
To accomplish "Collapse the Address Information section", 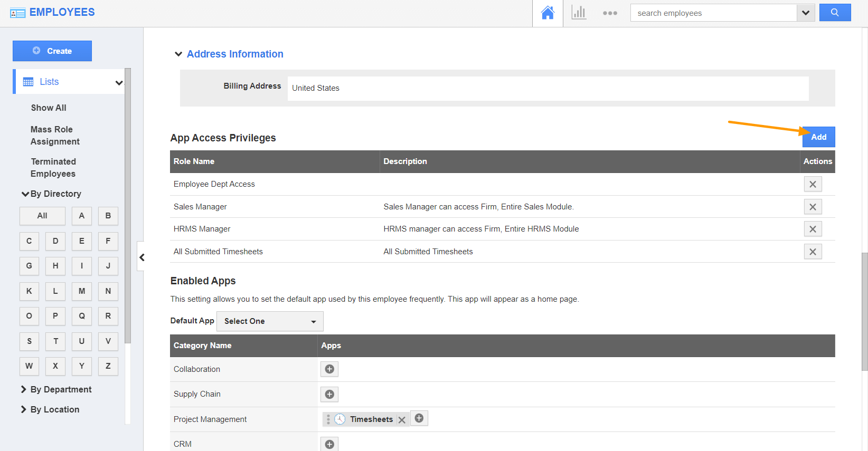I will (178, 54).
